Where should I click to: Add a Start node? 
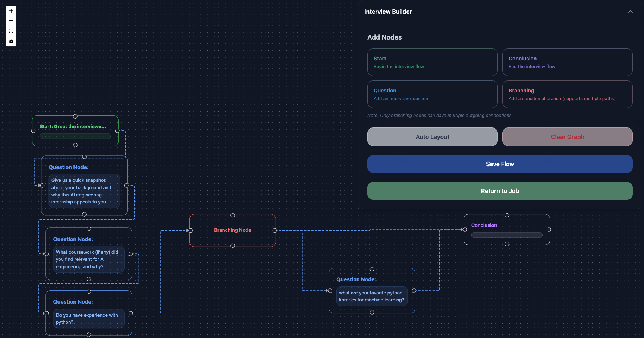(x=432, y=62)
